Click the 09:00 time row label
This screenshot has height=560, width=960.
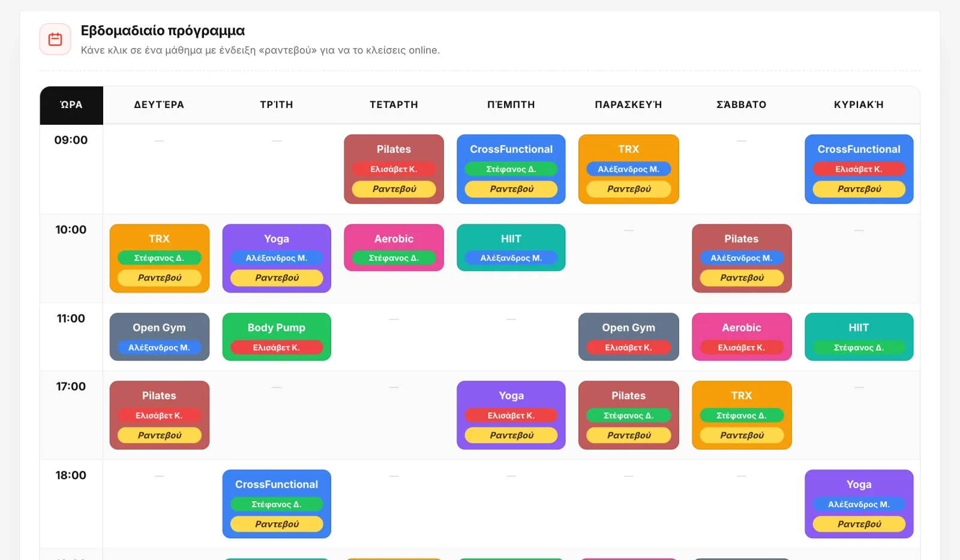point(71,140)
